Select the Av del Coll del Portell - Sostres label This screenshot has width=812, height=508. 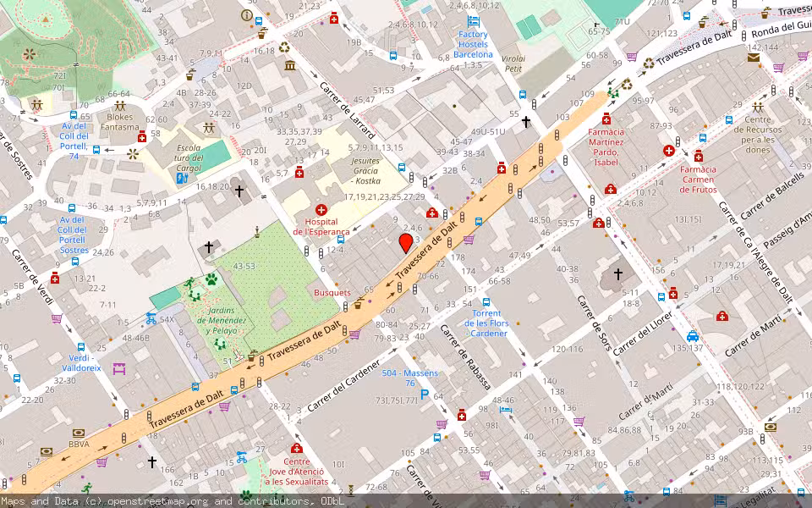72,235
